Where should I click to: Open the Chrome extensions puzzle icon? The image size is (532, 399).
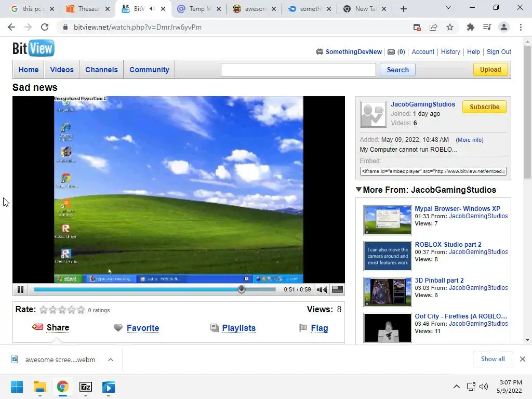click(470, 27)
